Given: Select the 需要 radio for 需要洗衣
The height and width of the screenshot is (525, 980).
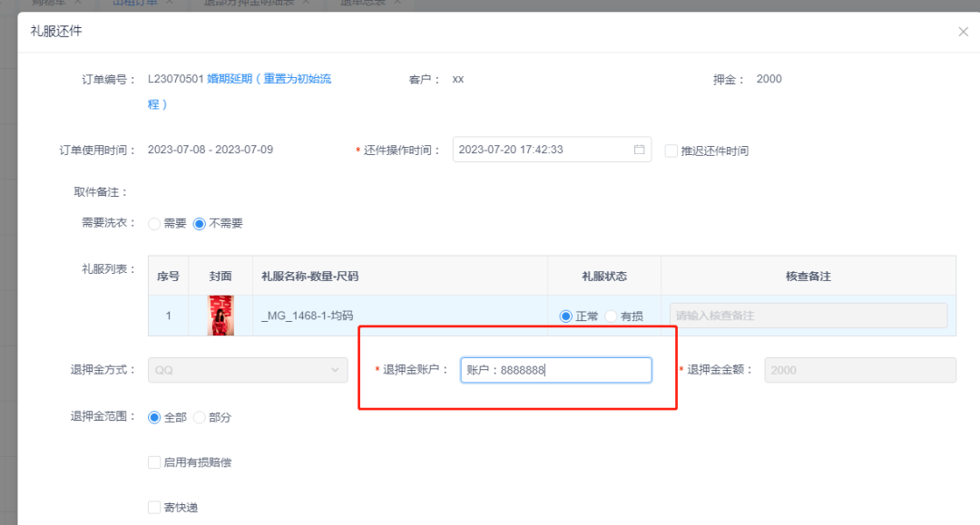Looking at the screenshot, I should click(x=152, y=223).
